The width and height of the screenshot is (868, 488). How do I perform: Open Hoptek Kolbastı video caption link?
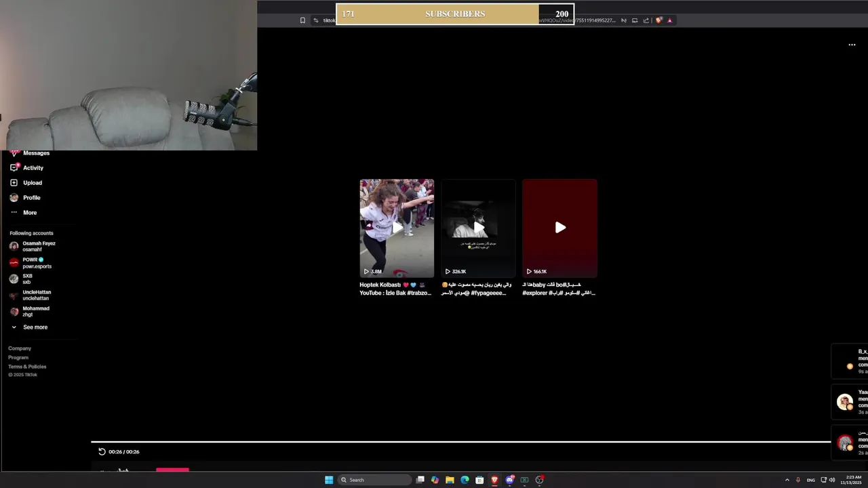click(x=395, y=289)
